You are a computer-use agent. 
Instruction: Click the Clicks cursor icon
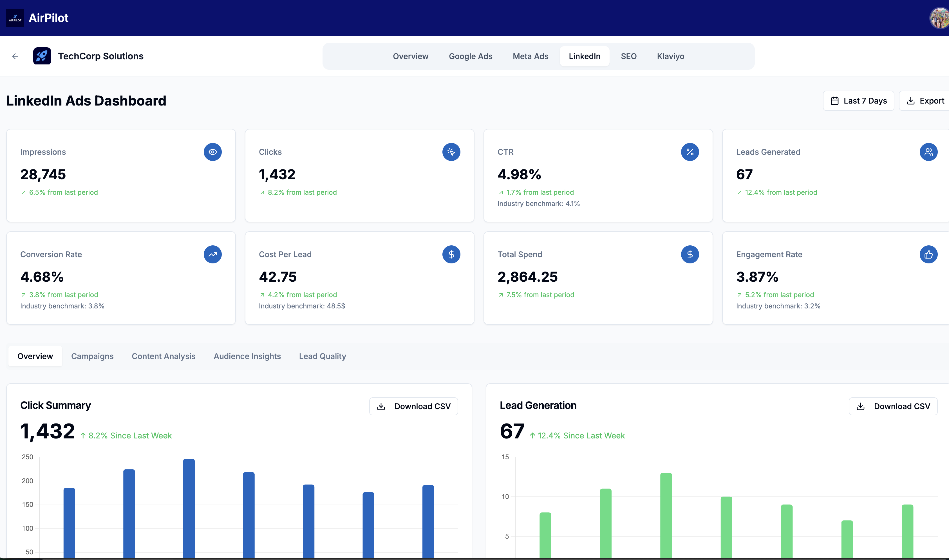coord(451,152)
